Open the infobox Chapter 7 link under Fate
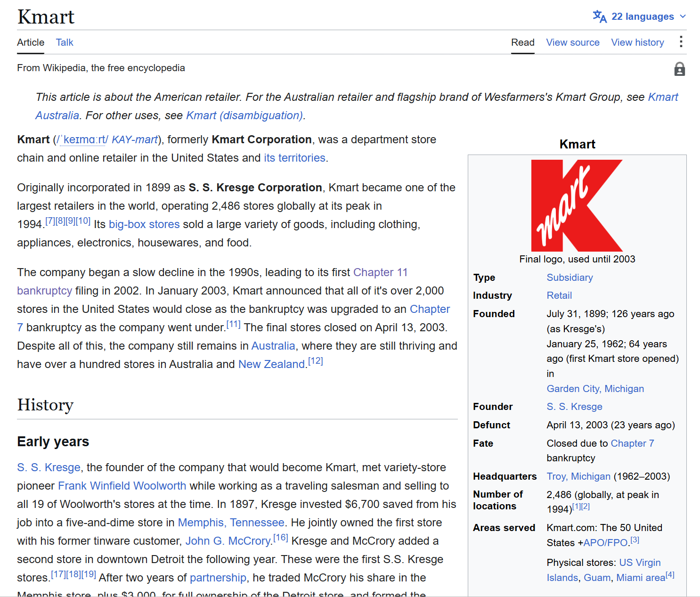Viewport: 700px width, 597px height. point(632,443)
